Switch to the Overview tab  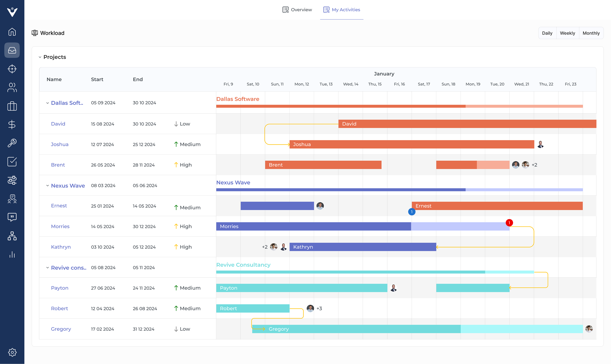click(x=297, y=10)
